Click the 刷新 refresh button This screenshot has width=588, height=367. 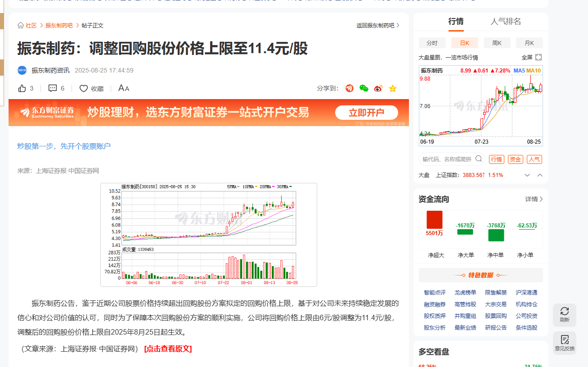point(565,315)
